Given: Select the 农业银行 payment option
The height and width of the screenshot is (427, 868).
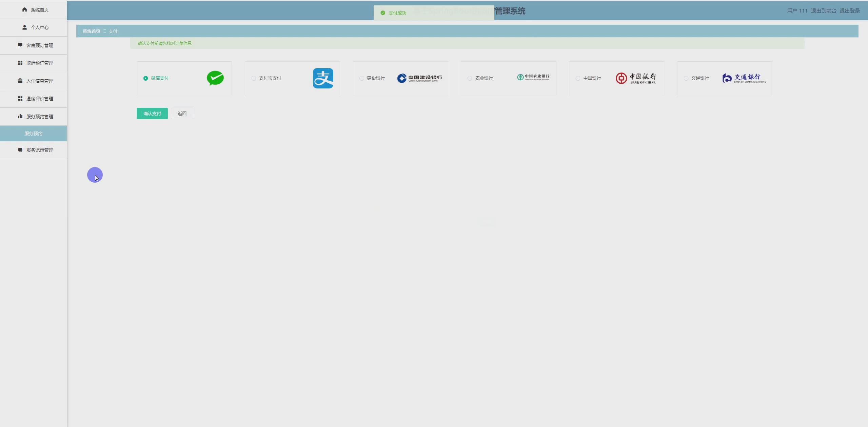Looking at the screenshot, I should 470,78.
